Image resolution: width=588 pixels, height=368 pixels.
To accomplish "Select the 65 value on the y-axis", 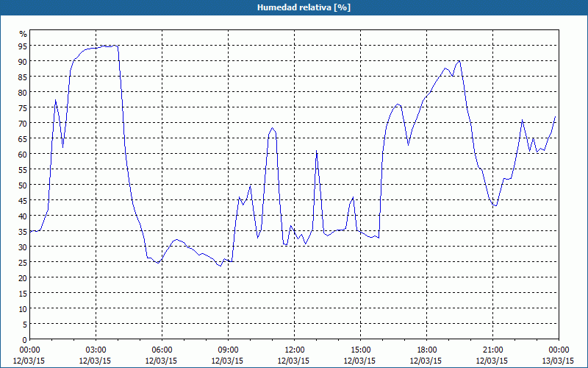I will click(x=23, y=138).
